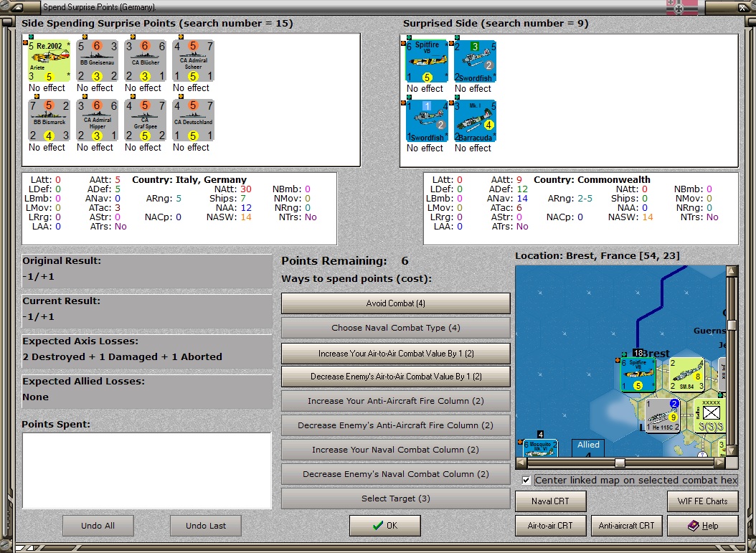Click the XXXXX HQ unit on map

tap(711, 415)
